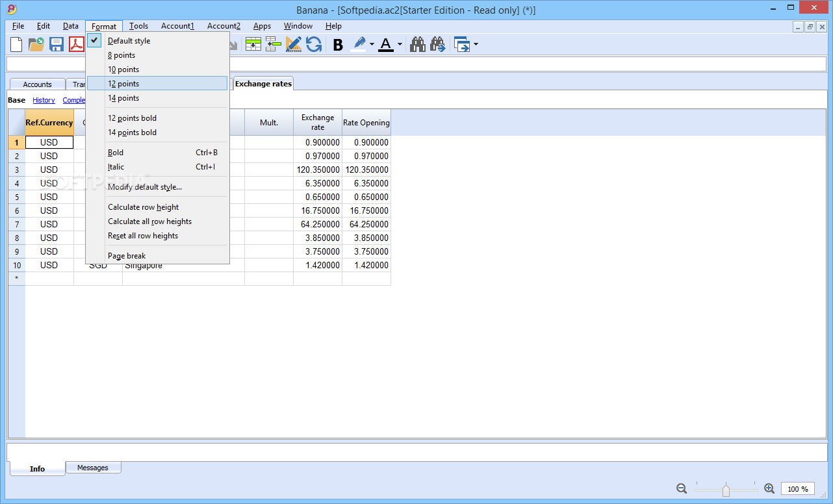Click the highlighter color icon
Viewport: 833px width, 504px height.
(359, 45)
